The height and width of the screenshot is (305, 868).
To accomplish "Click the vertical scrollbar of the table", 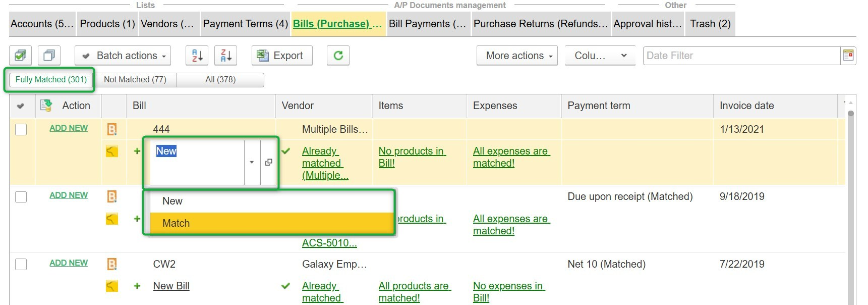I will (x=850, y=202).
